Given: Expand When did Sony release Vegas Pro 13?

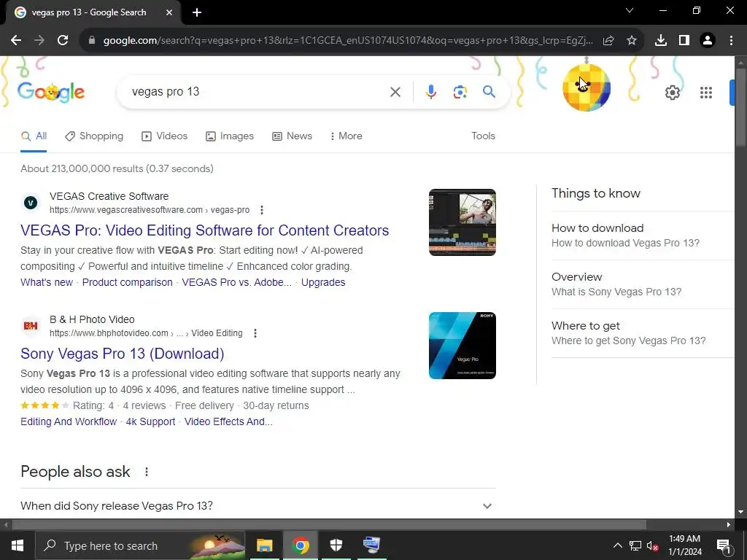Looking at the screenshot, I should click(258, 506).
